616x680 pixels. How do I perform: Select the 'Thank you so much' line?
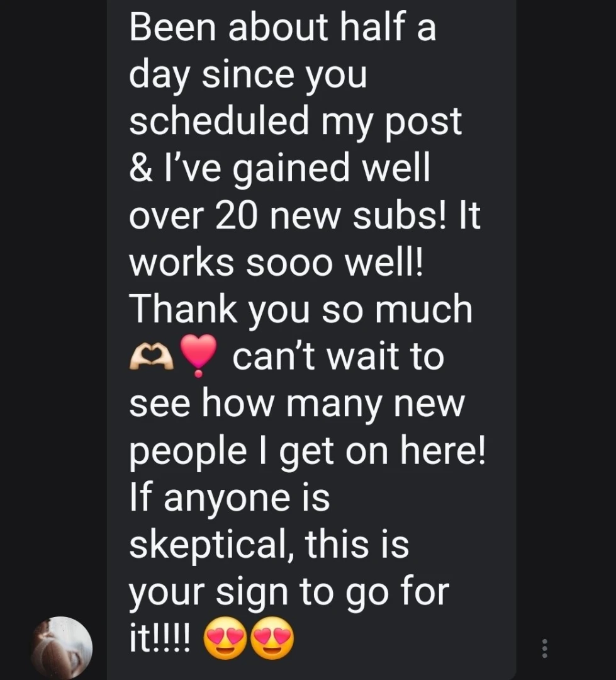click(301, 310)
